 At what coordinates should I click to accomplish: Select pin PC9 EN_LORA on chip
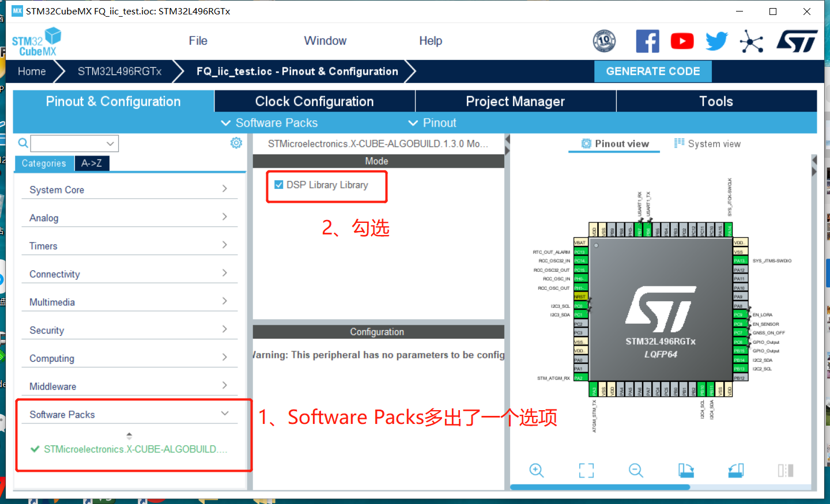click(x=740, y=314)
